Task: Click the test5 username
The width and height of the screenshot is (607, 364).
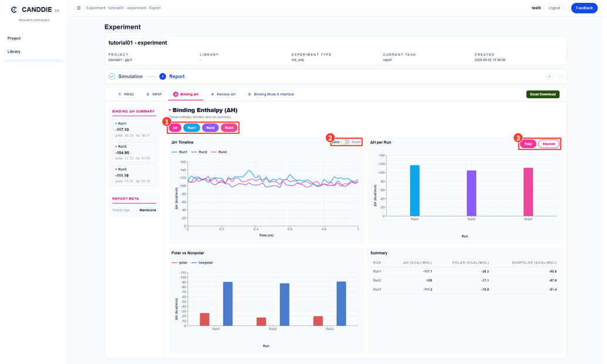Action: tap(536, 8)
